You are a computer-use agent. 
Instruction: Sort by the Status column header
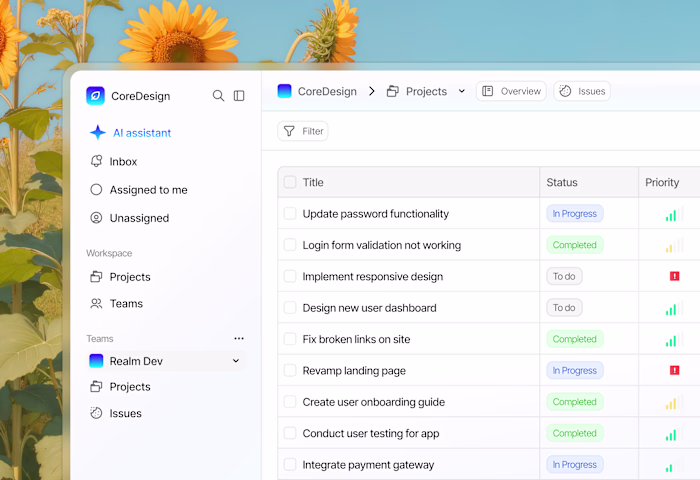562,182
